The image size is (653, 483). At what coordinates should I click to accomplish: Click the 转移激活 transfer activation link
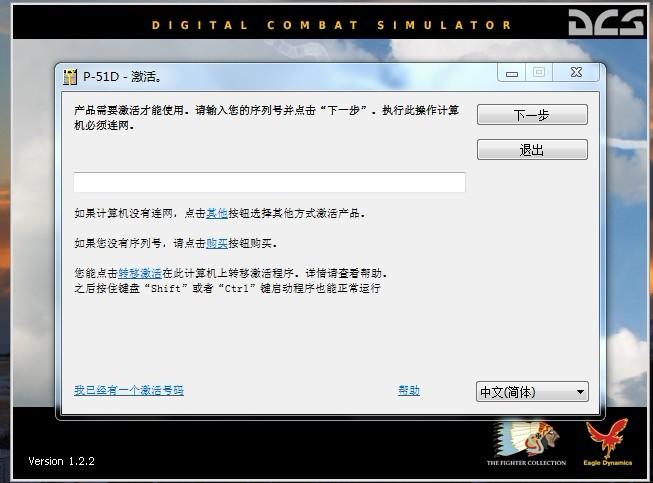coord(139,273)
